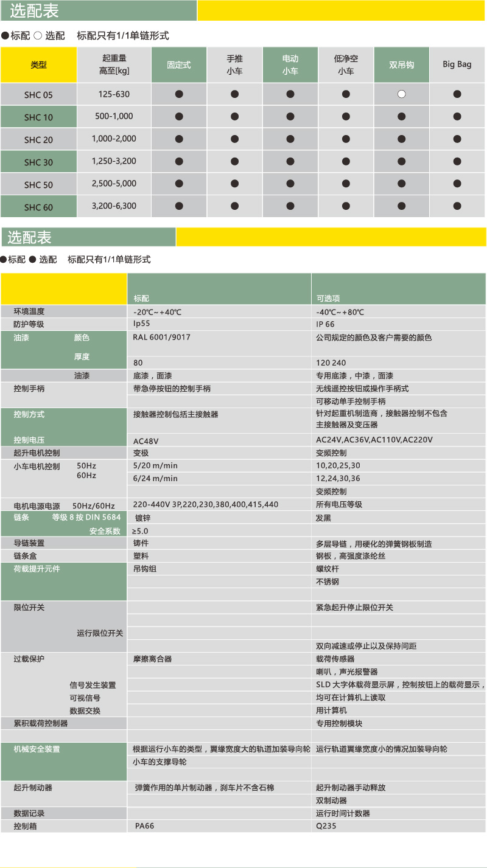The height and width of the screenshot is (868, 487).
Task: Click the hollow circle in the SHC 05 row
Action: (401, 94)
